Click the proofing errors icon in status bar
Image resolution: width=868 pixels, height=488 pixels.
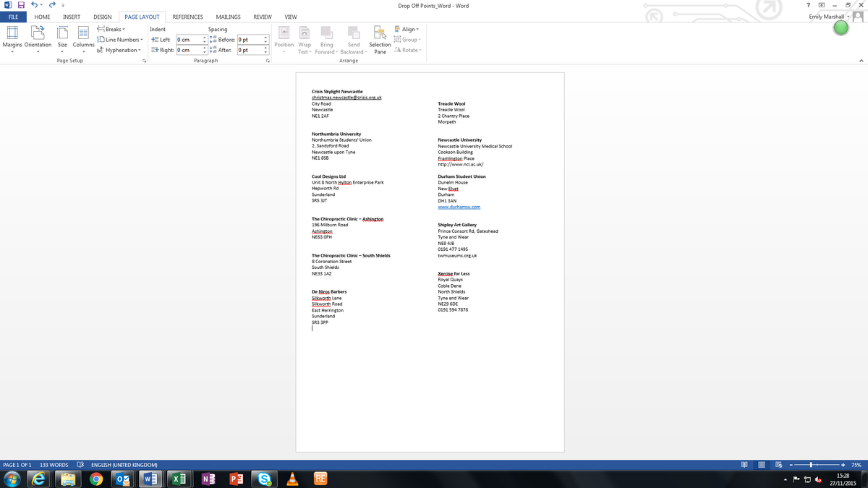(x=80, y=465)
